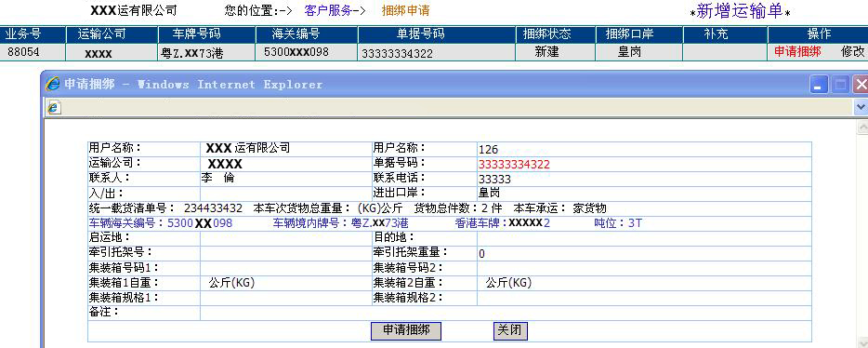Click the 进出口岸 value 皇岗 in form
This screenshot has height=348, width=868.
point(490,193)
